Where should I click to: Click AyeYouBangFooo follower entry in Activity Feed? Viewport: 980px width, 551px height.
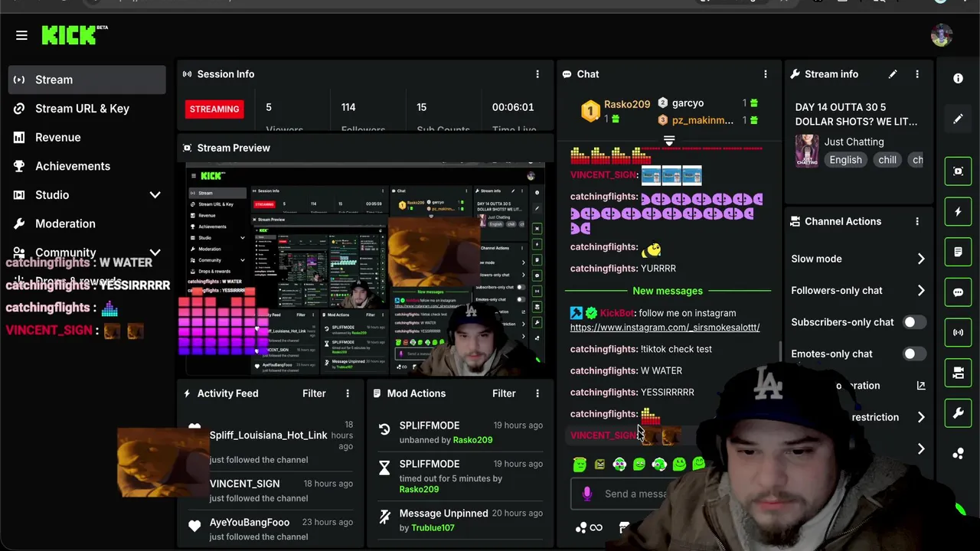pos(250,522)
